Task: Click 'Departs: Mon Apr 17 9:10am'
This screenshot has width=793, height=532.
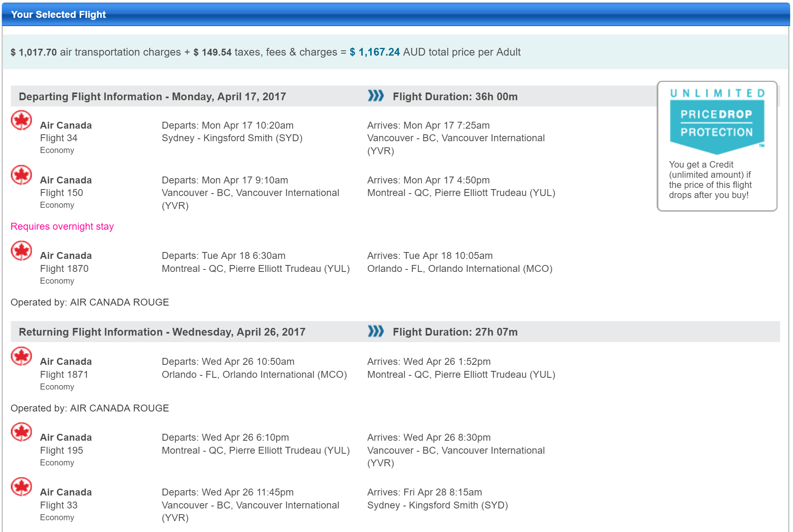Action: click(225, 180)
